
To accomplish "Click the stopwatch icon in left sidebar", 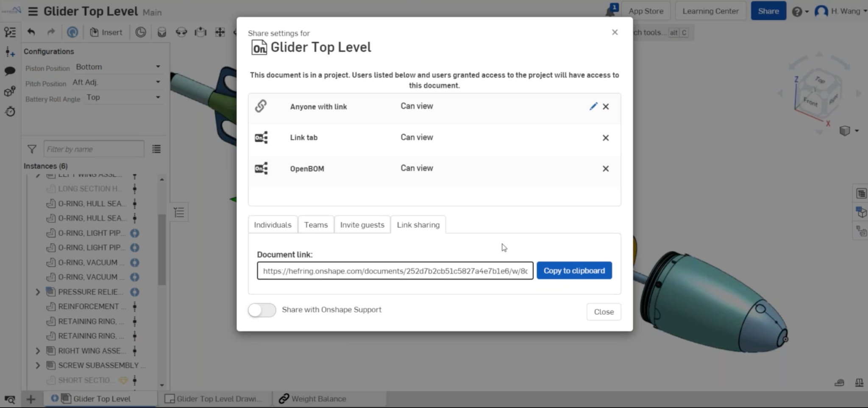I will [x=10, y=111].
